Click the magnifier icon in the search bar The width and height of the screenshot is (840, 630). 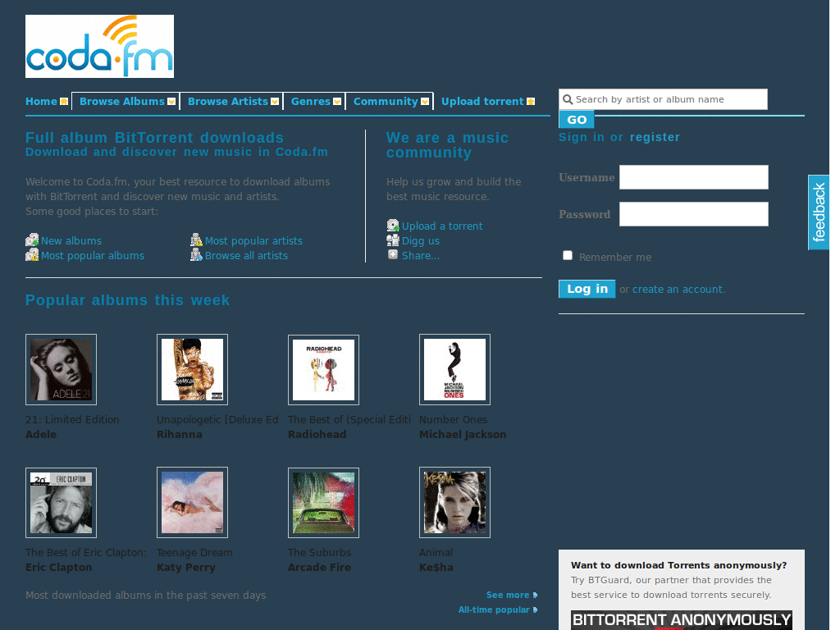[x=568, y=99]
